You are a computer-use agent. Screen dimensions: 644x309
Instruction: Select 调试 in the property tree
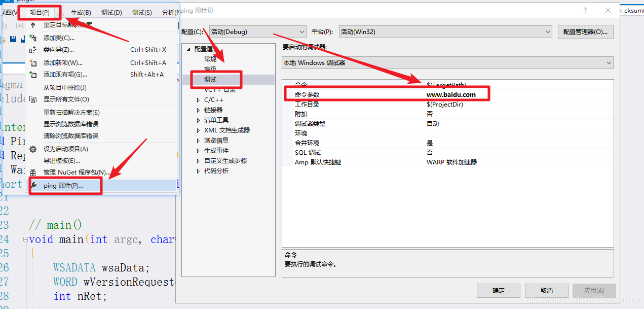[210, 80]
